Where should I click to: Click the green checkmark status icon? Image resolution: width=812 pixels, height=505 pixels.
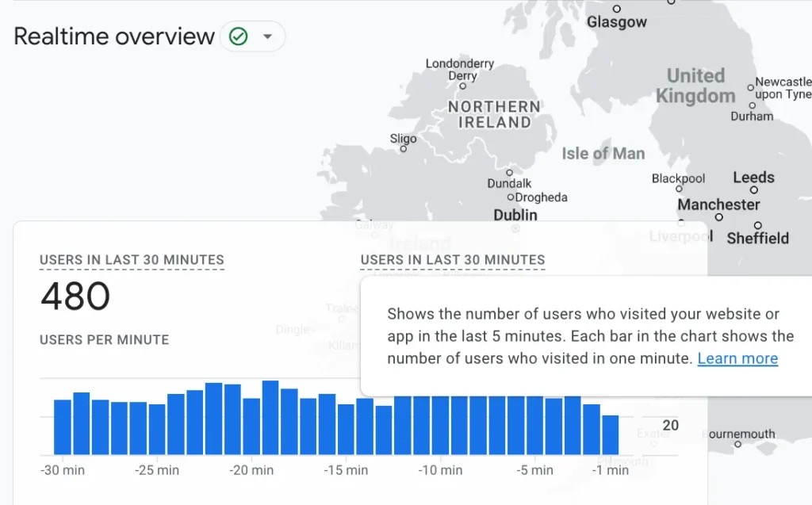238,36
